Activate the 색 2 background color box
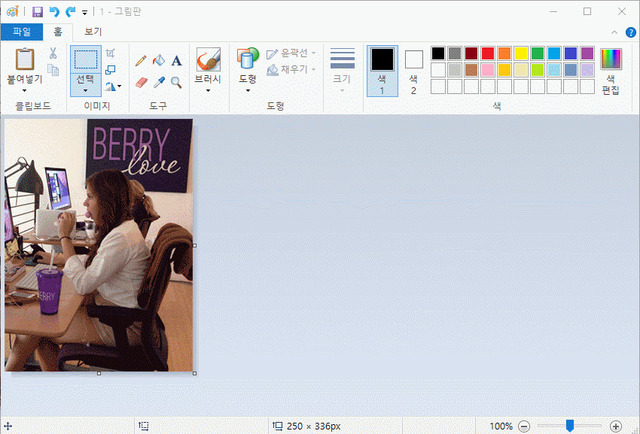Viewport: 640px width, 434px height. (x=413, y=69)
